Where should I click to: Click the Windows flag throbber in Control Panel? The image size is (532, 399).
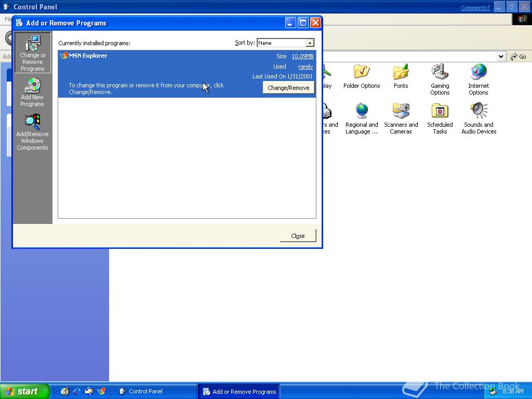(522, 19)
